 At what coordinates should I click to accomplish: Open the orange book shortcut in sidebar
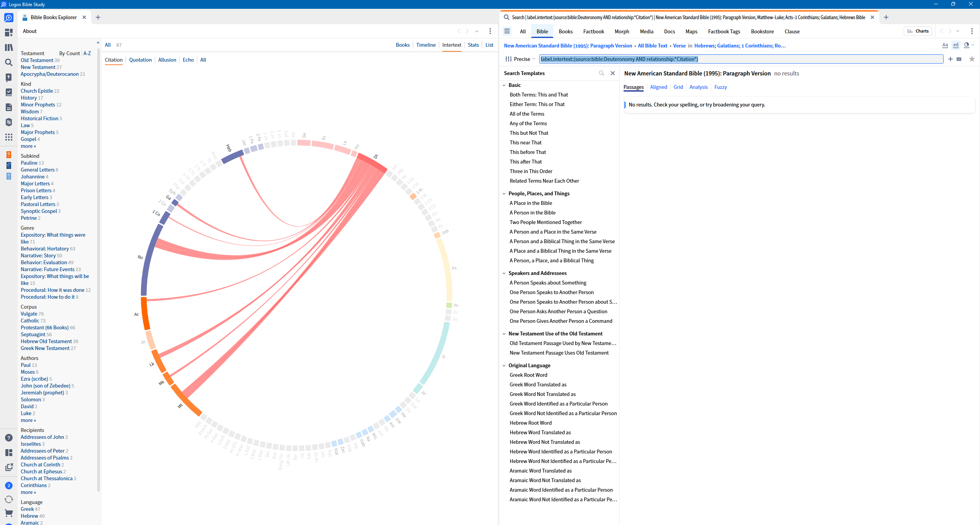tap(8, 155)
